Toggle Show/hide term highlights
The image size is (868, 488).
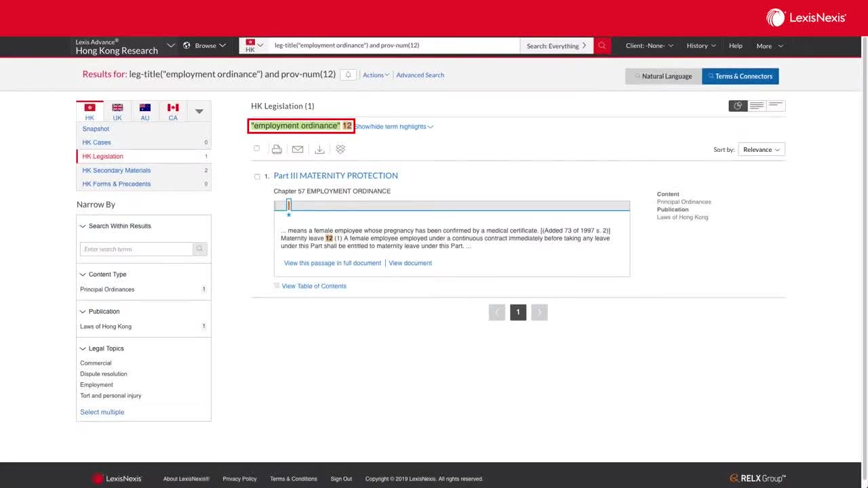pyautogui.click(x=394, y=127)
